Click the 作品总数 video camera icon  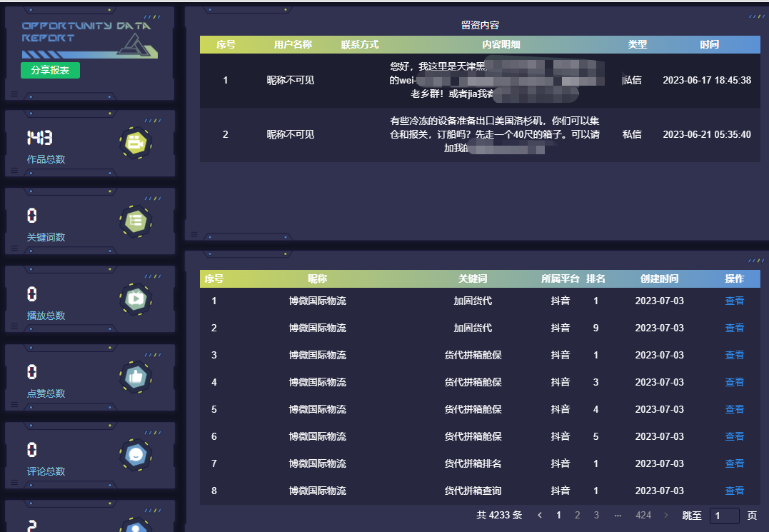point(136,143)
